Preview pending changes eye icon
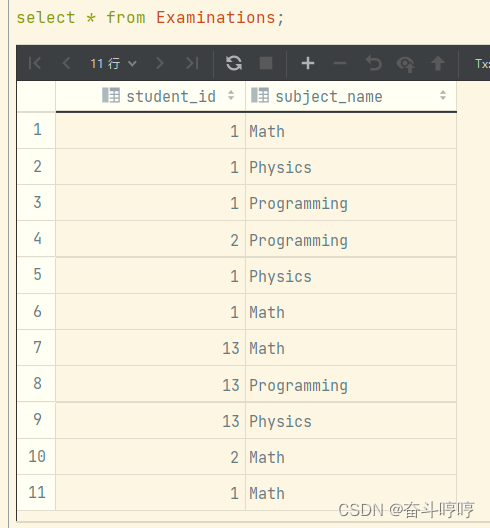The height and width of the screenshot is (528, 490). [405, 64]
